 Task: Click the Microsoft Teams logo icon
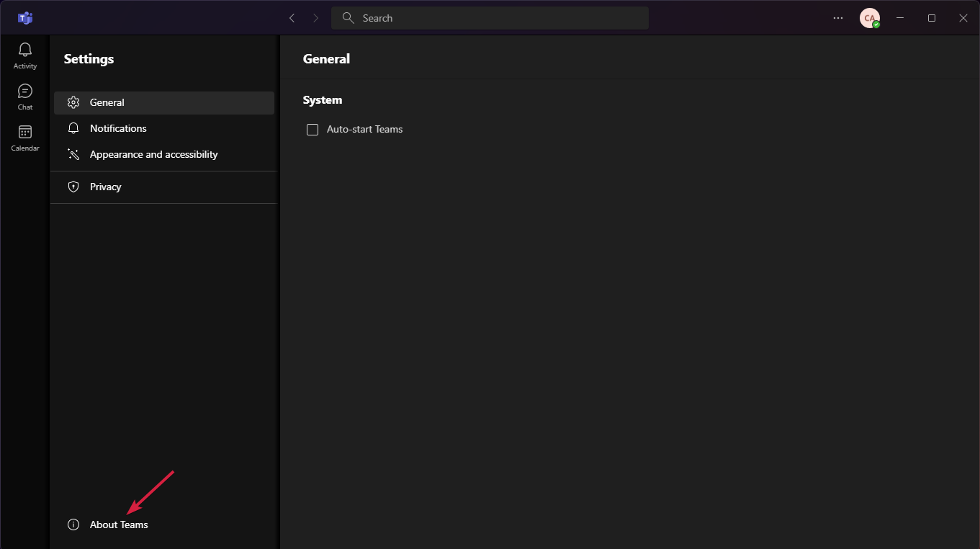[25, 18]
